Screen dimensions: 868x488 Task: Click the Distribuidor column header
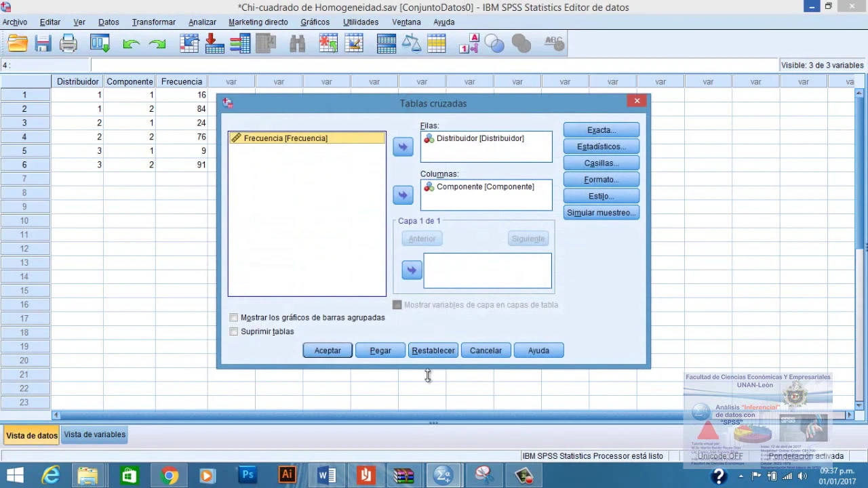click(x=77, y=81)
